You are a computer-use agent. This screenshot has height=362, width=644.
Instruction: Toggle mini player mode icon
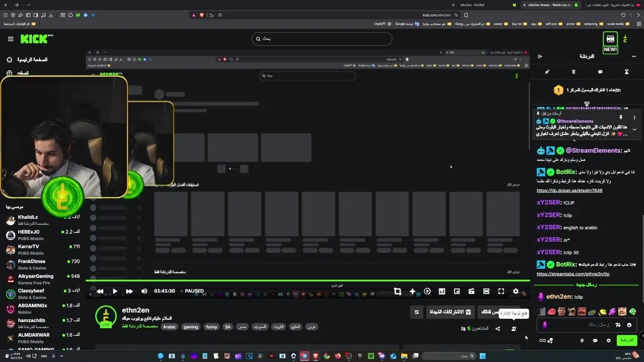[471, 291]
